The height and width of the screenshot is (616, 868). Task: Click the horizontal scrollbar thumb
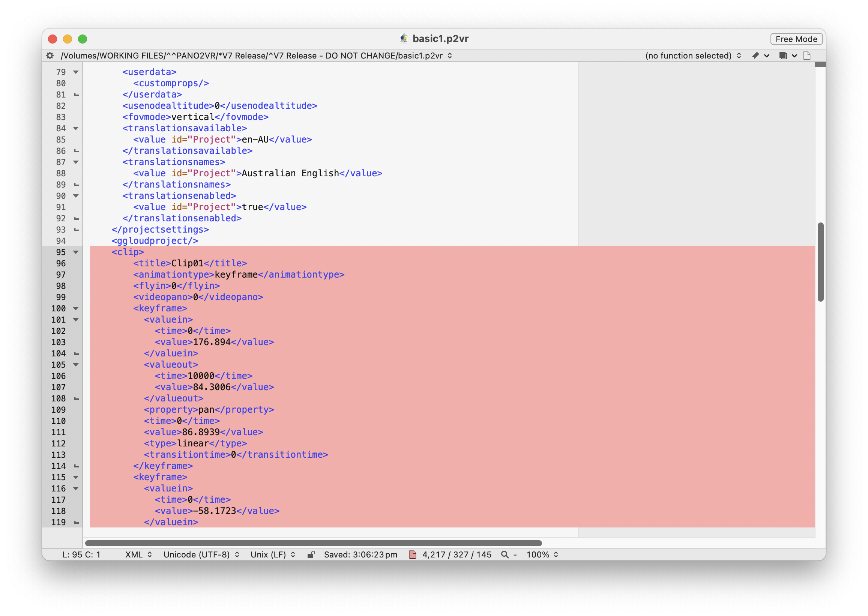314,543
